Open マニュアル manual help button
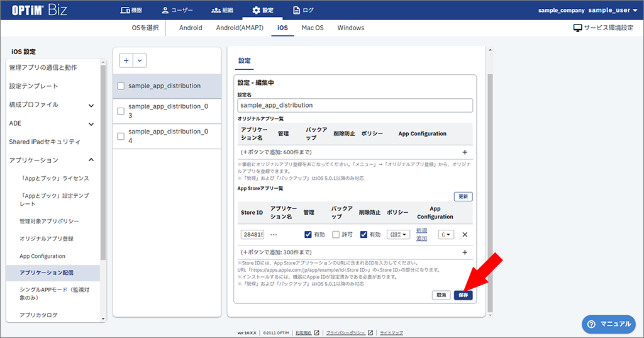Image resolution: width=644 pixels, height=338 pixels. click(x=609, y=324)
